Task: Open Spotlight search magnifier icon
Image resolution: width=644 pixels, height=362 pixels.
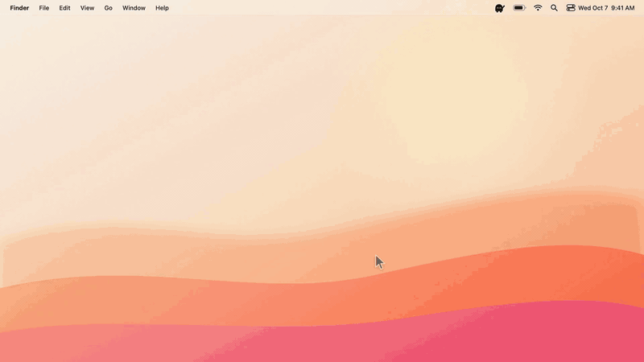Action: pyautogui.click(x=554, y=8)
